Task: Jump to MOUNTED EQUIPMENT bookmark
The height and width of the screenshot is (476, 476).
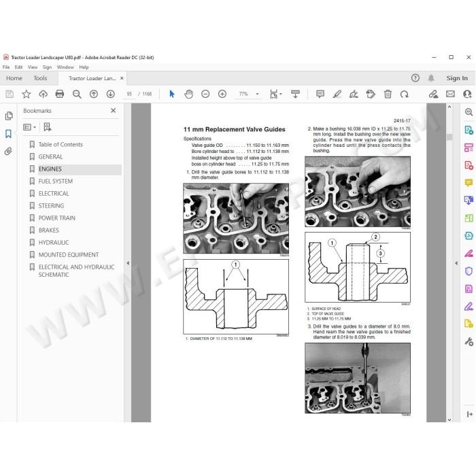Action: point(69,255)
